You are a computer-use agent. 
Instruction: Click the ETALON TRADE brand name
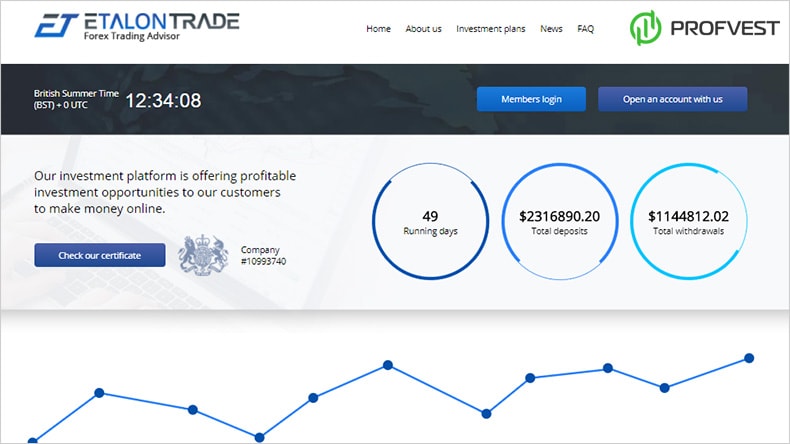point(161,22)
